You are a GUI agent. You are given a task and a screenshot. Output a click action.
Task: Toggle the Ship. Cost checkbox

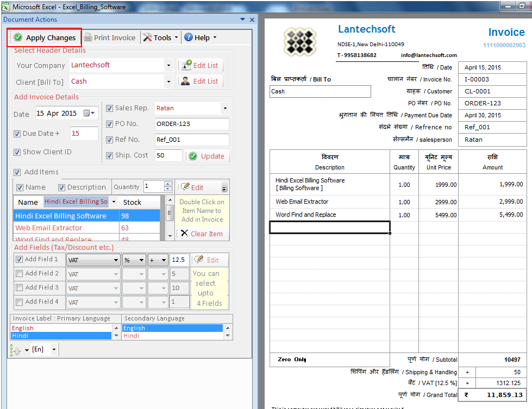pyautogui.click(x=109, y=156)
